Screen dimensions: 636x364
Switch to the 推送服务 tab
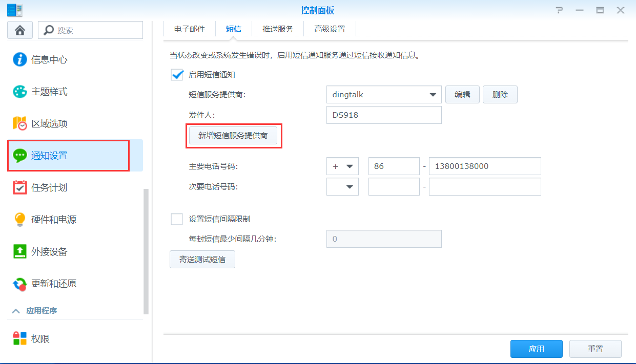click(277, 29)
